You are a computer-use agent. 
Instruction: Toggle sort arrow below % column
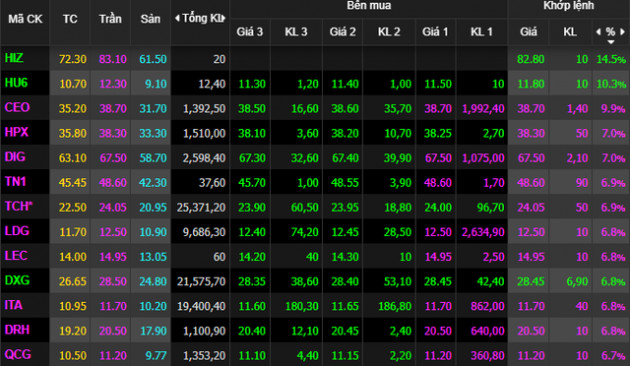pos(611,42)
